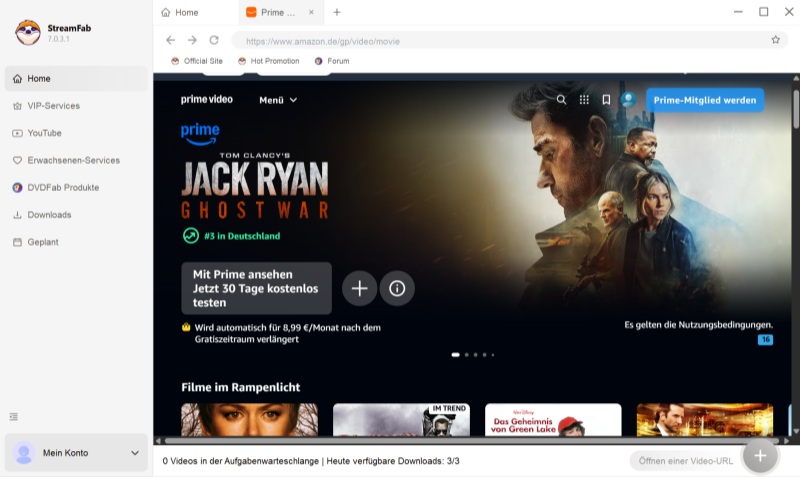Image resolution: width=800 pixels, height=477 pixels.
Task: Click the vertical scrollbar of page
Action: pyautogui.click(x=796, y=109)
